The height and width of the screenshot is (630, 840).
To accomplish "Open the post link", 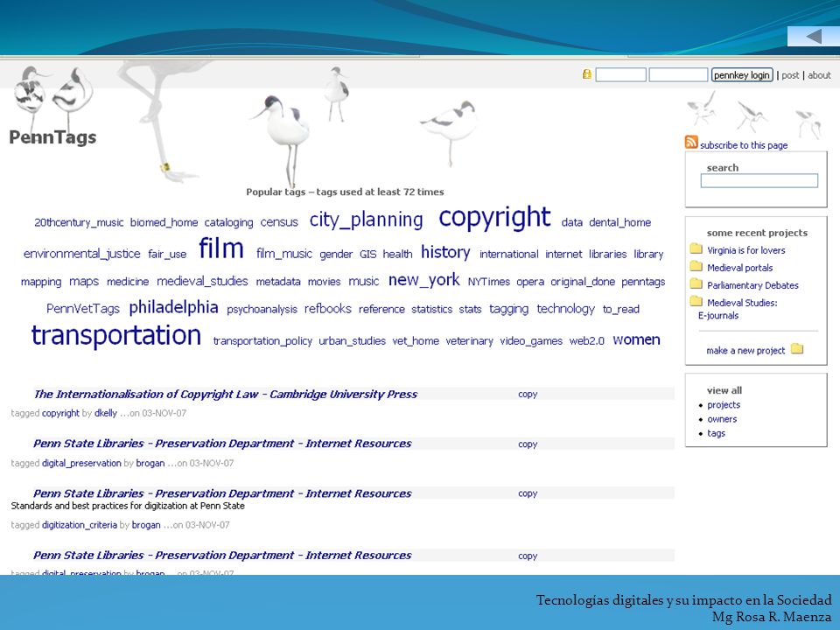I will coord(790,75).
